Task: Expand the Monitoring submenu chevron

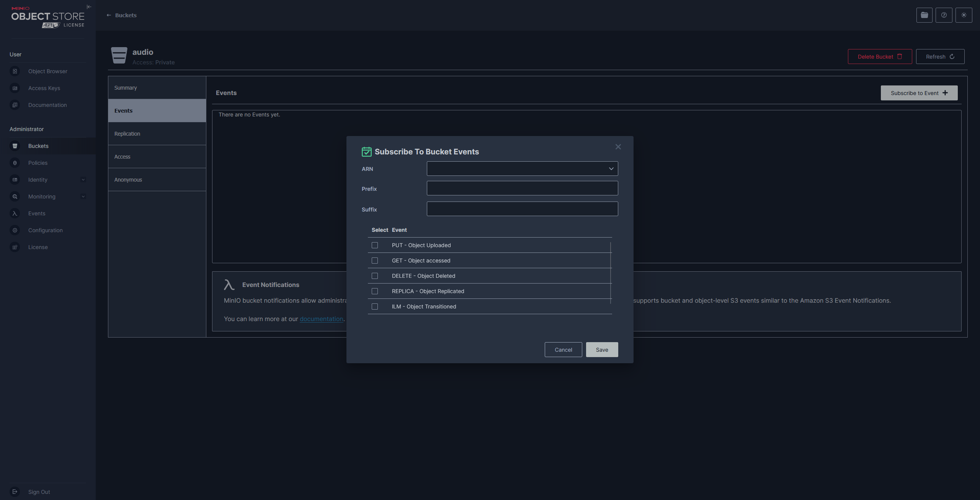Action: [83, 197]
